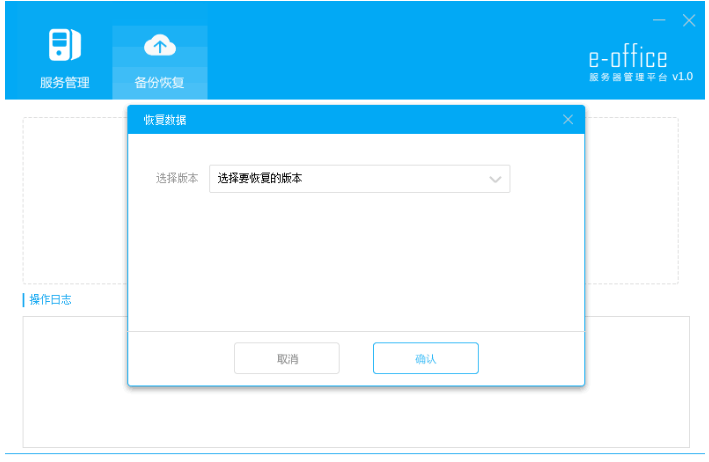This screenshot has width=709, height=462.
Task: Close the 恢复数据 dialog
Action: pos(568,119)
